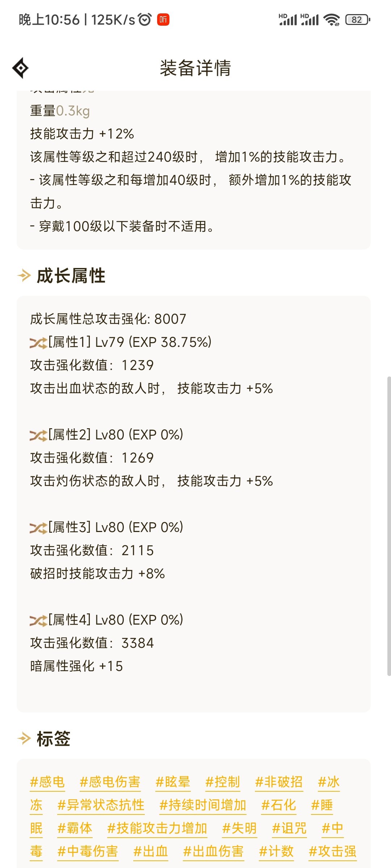Tap the shuffle icon beside 属性1
Viewport: 391px width, 868px height.
(38, 342)
